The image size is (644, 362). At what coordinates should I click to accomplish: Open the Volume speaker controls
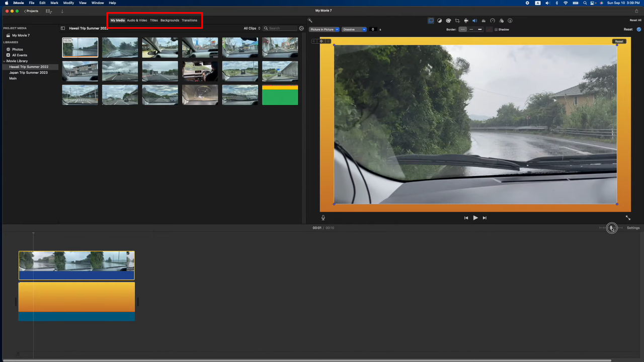474,21
